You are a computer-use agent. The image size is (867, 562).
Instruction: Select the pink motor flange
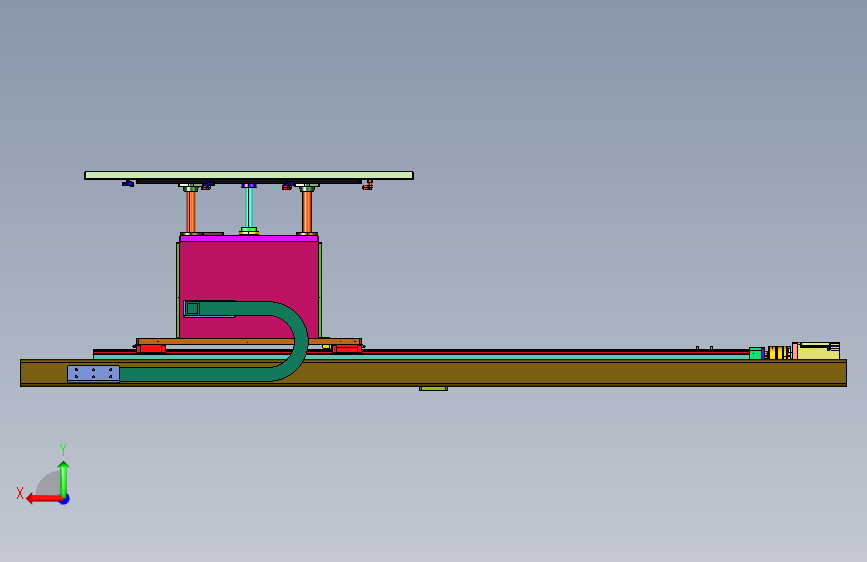[x=795, y=351]
